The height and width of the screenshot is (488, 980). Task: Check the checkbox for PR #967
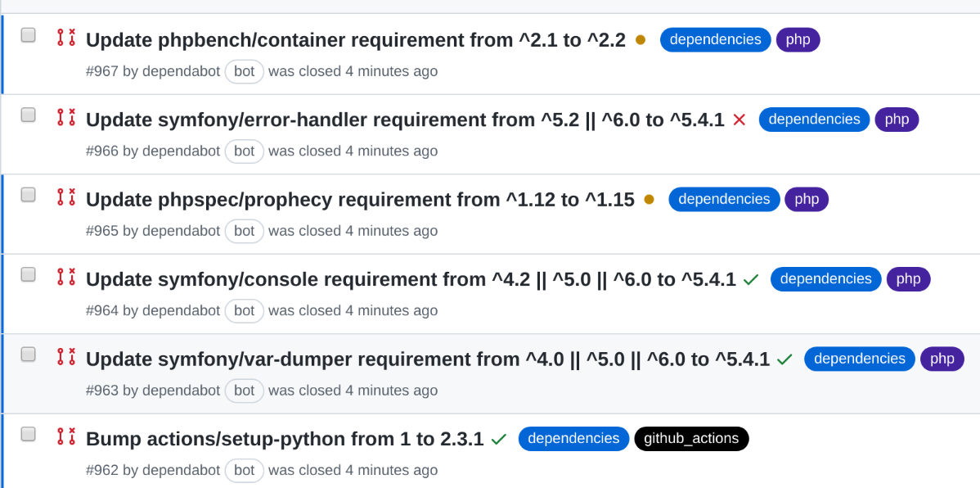click(28, 34)
